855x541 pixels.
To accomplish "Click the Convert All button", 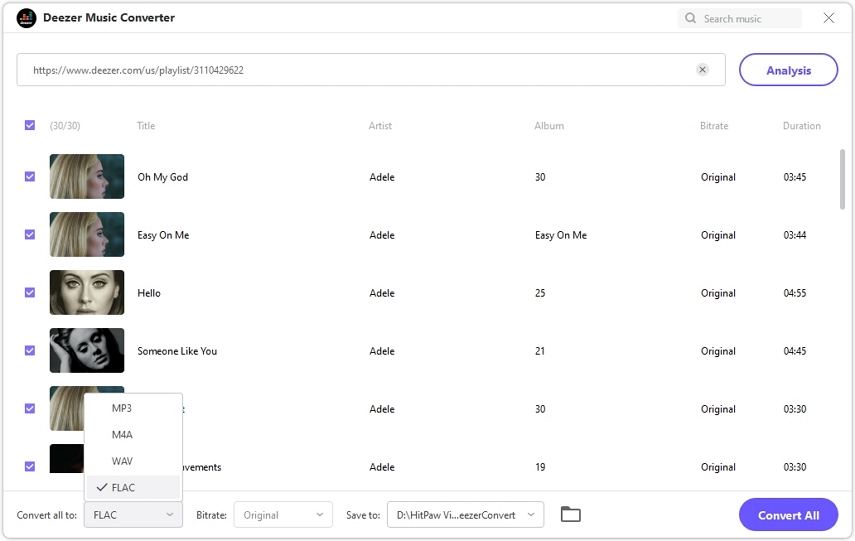I will 788,515.
